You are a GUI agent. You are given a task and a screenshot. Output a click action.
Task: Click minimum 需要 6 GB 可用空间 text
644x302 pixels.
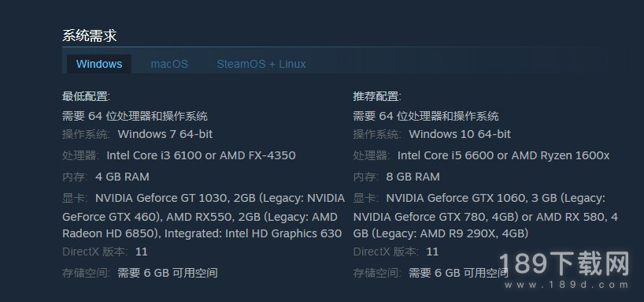(168, 273)
